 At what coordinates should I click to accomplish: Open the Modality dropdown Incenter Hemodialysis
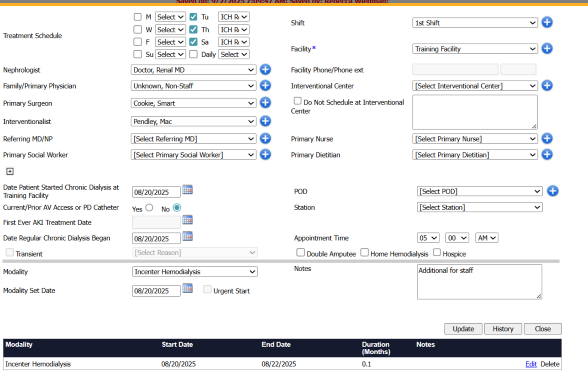pyautogui.click(x=195, y=272)
